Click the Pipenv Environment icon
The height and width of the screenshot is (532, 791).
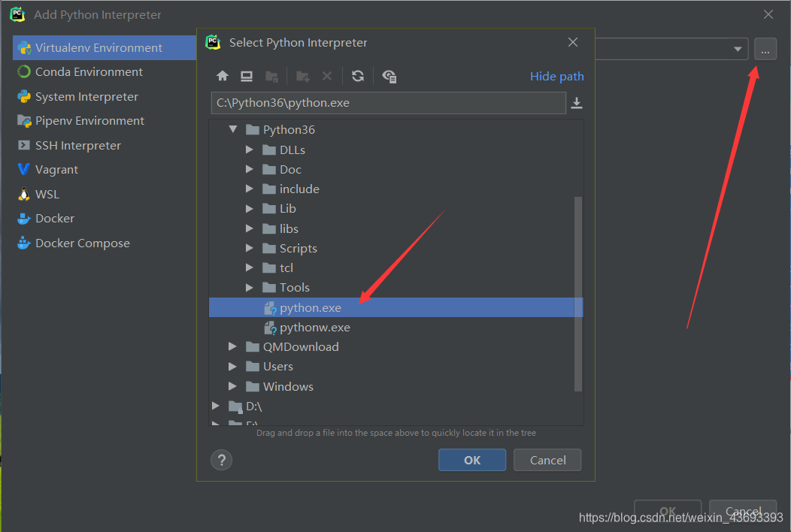24,121
